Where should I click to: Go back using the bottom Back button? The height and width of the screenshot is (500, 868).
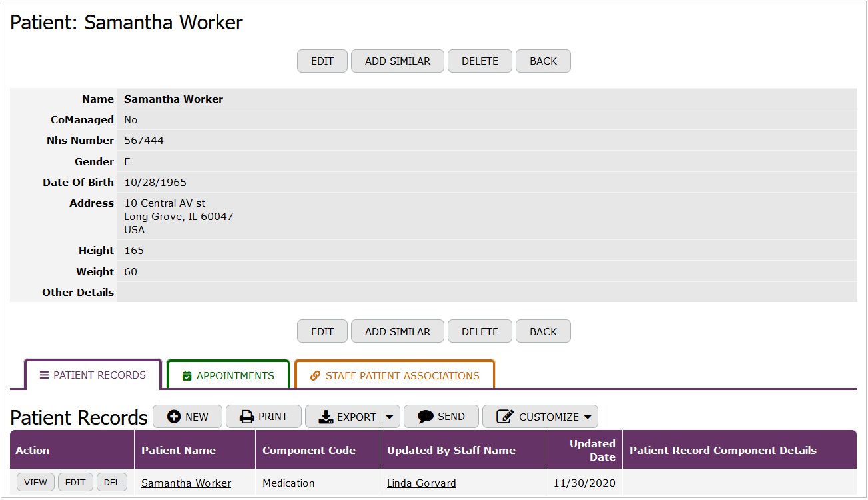[x=543, y=331]
